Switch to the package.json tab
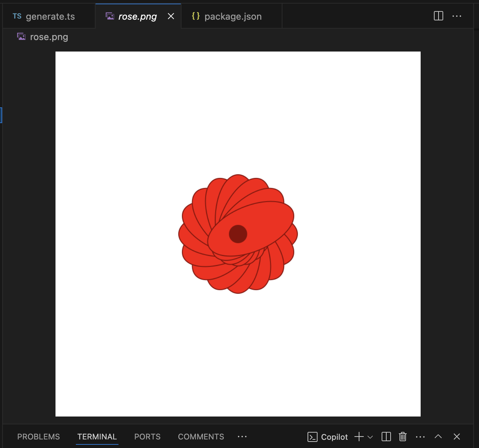Image resolution: width=479 pixels, height=448 pixels. 232,16
